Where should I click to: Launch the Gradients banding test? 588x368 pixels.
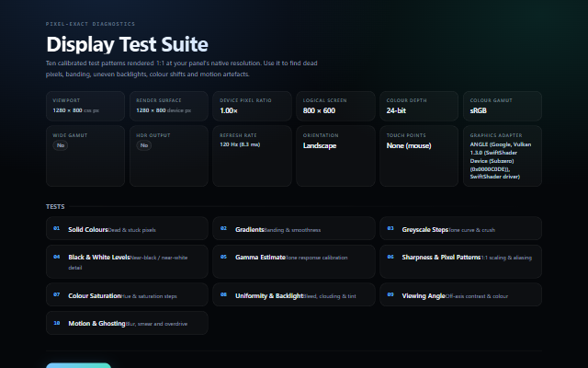click(x=294, y=228)
